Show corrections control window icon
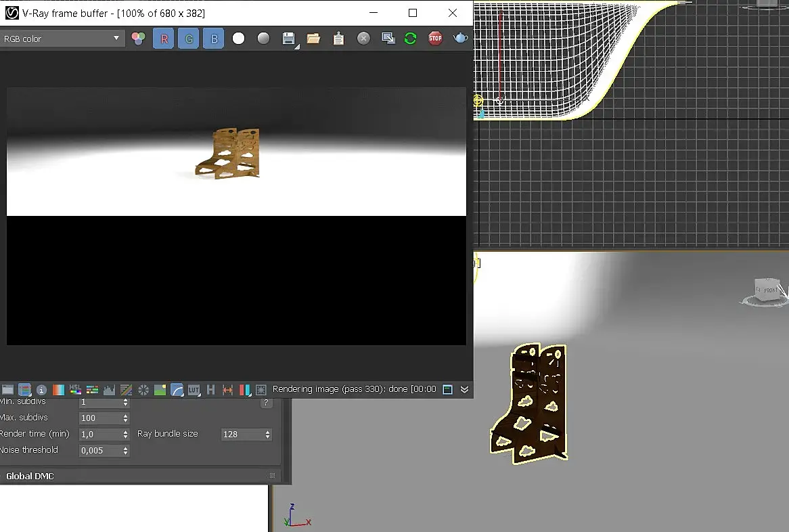The height and width of the screenshot is (532, 789). [x=7, y=390]
